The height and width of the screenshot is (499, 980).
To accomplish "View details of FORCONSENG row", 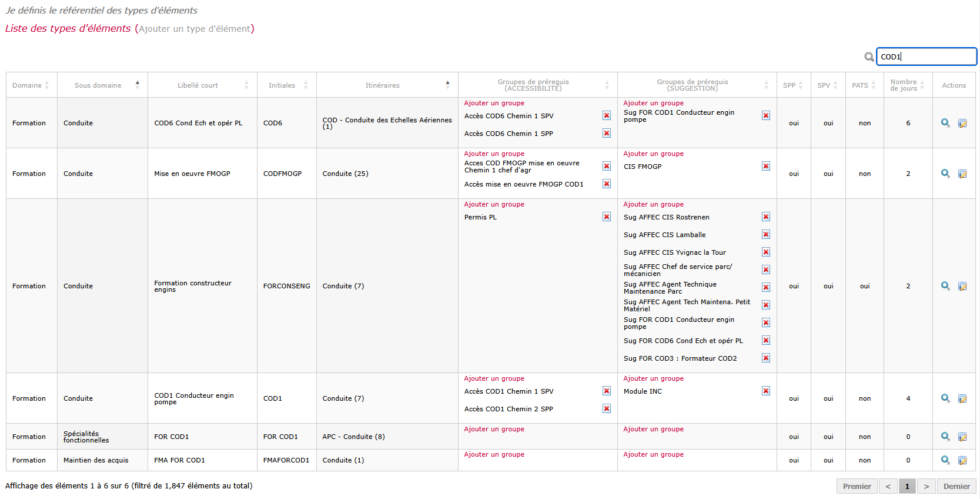I will point(945,286).
